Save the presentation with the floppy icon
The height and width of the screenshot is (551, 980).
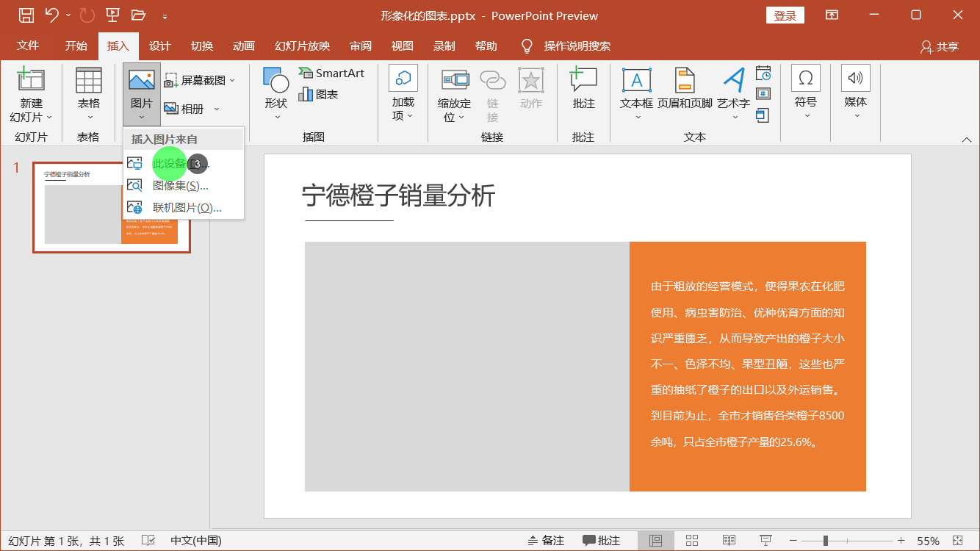click(26, 15)
